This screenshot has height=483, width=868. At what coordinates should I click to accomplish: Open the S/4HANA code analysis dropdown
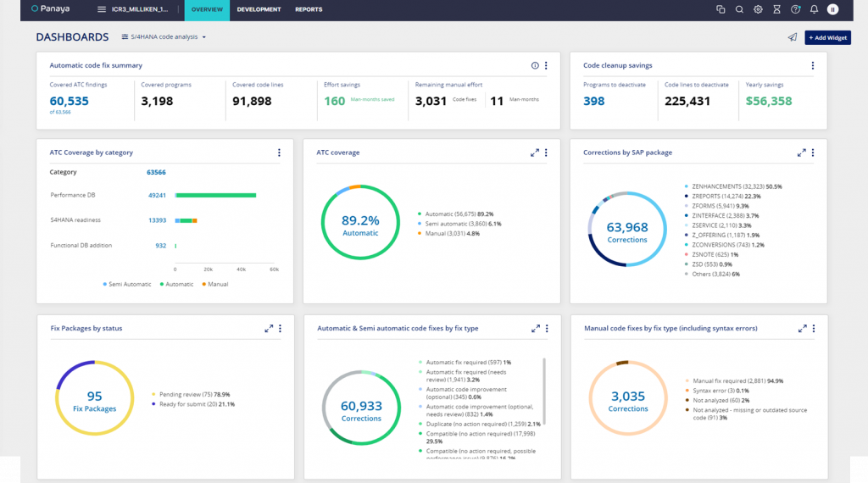point(164,37)
